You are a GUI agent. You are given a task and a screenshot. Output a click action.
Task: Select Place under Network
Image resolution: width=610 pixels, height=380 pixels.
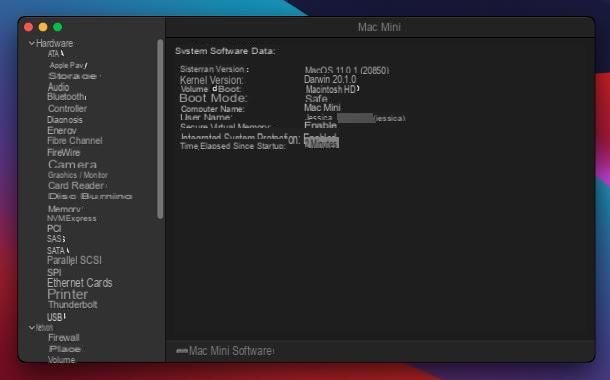pyautogui.click(x=65, y=349)
